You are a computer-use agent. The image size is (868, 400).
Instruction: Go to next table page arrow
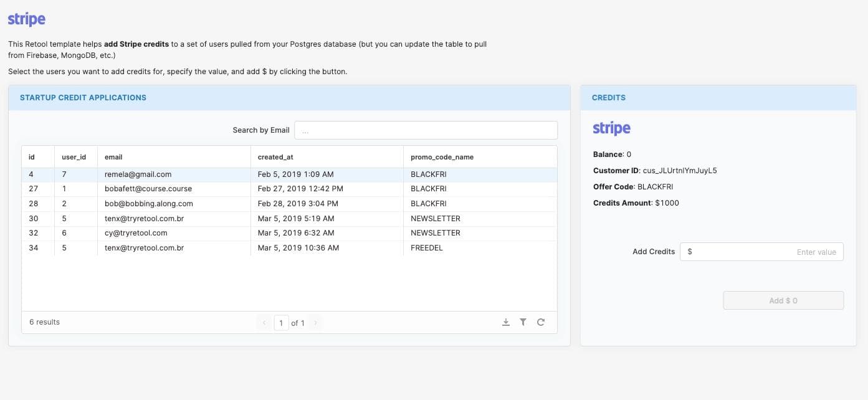[315, 323]
